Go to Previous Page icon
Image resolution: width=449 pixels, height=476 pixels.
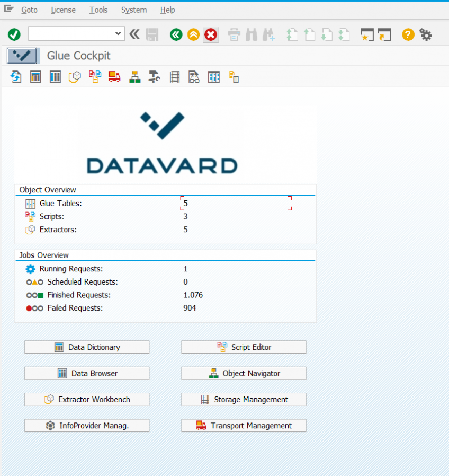click(310, 34)
